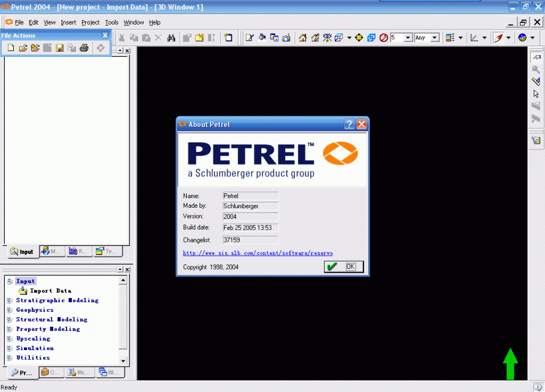The height and width of the screenshot is (392, 545).
Task: Open the dropdown showing value 5
Action: [x=408, y=38]
